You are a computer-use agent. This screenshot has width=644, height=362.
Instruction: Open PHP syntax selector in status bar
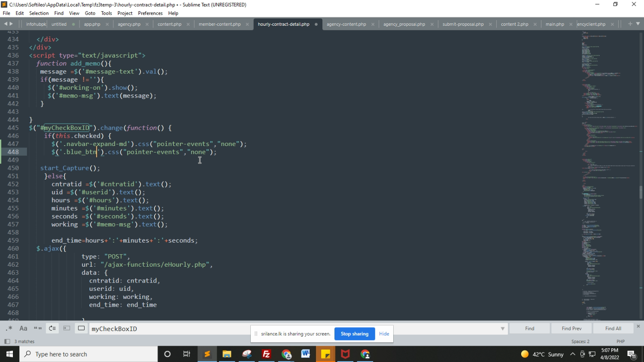(x=620, y=341)
